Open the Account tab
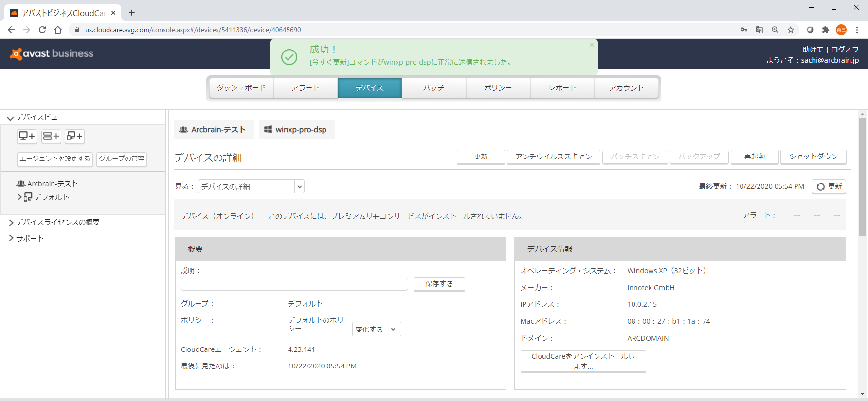Image resolution: width=868 pixels, height=401 pixels. point(627,88)
